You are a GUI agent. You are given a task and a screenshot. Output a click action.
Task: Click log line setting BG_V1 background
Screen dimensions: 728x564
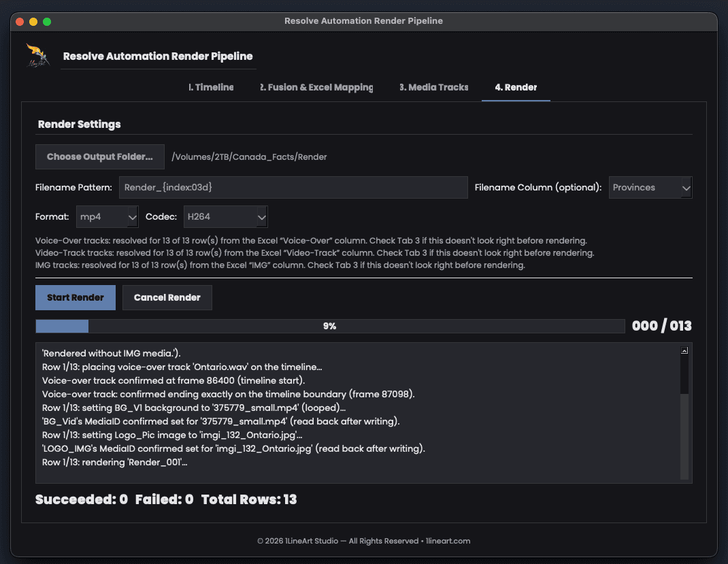[x=194, y=408]
